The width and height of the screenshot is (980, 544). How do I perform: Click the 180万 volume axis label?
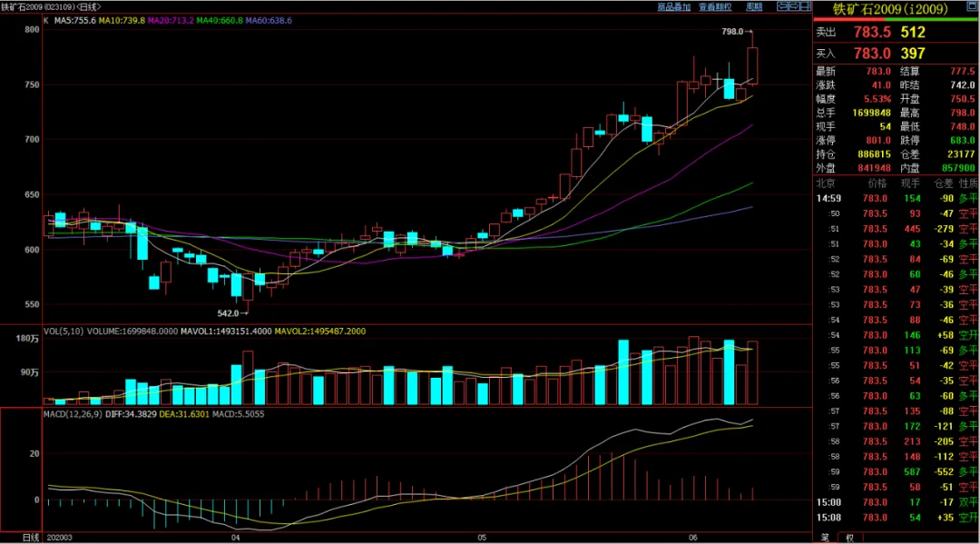(x=27, y=338)
